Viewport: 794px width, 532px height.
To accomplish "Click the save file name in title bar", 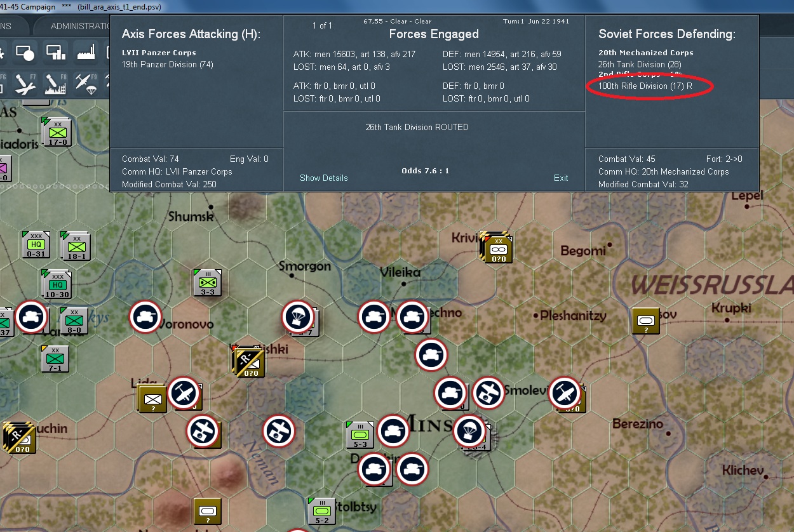I will pos(120,7).
